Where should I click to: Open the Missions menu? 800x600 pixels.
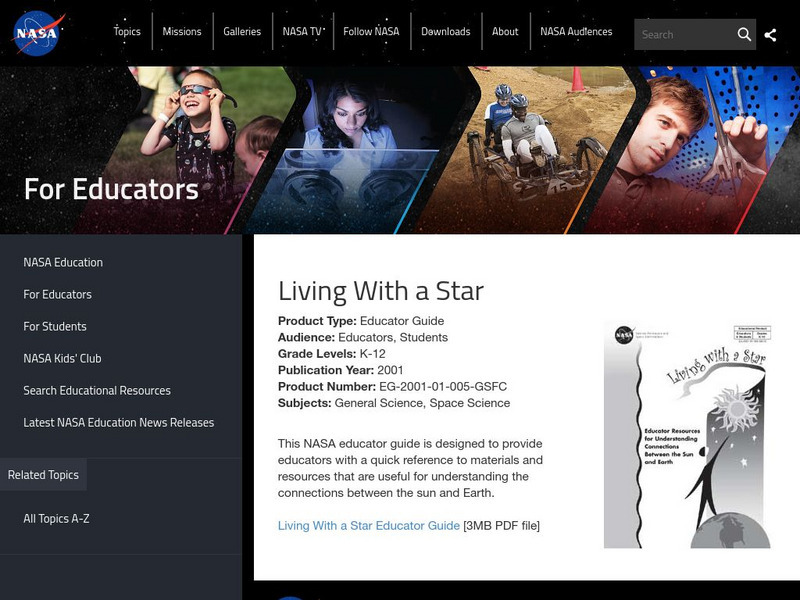pyautogui.click(x=183, y=31)
